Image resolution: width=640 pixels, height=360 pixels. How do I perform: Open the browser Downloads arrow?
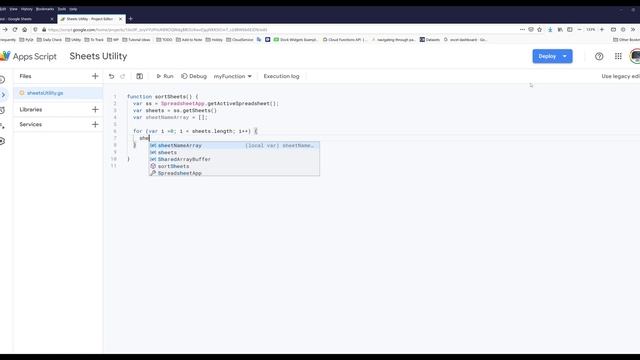(x=550, y=29)
